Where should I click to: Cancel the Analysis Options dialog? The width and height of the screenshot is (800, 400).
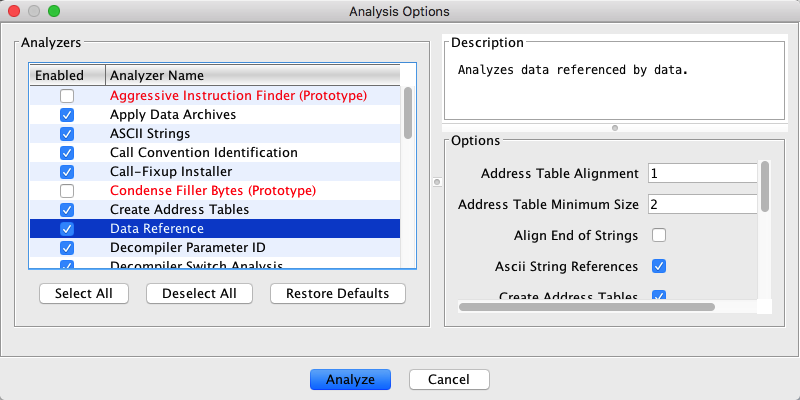[x=449, y=380]
